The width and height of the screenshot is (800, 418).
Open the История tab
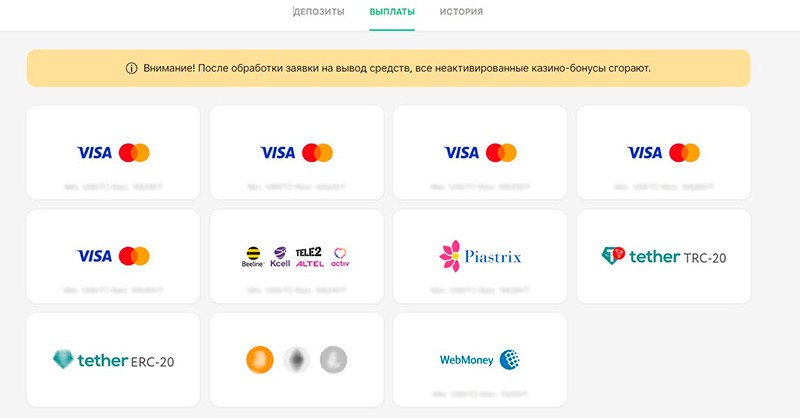(461, 11)
